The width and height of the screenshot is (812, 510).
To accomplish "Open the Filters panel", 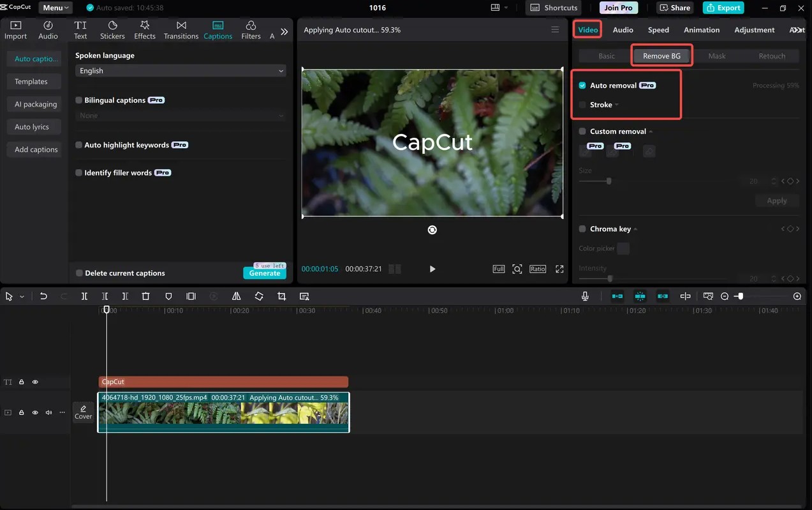I will pyautogui.click(x=251, y=30).
